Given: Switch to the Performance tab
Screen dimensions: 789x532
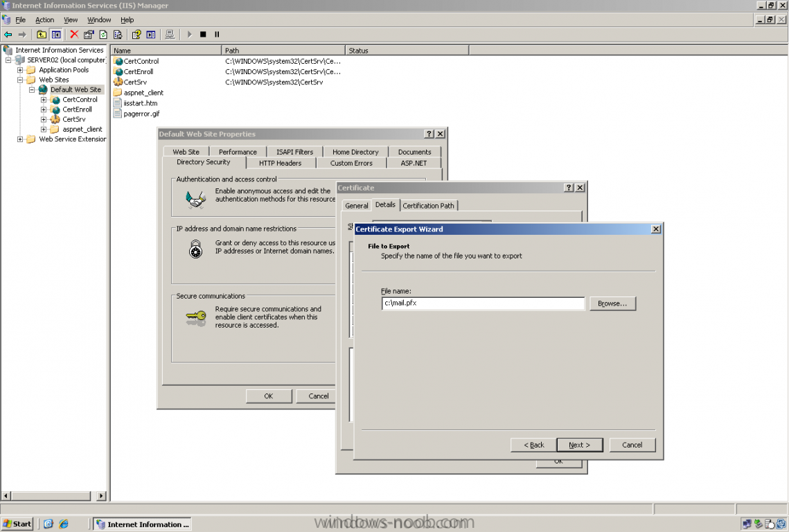Looking at the screenshot, I should pos(238,152).
